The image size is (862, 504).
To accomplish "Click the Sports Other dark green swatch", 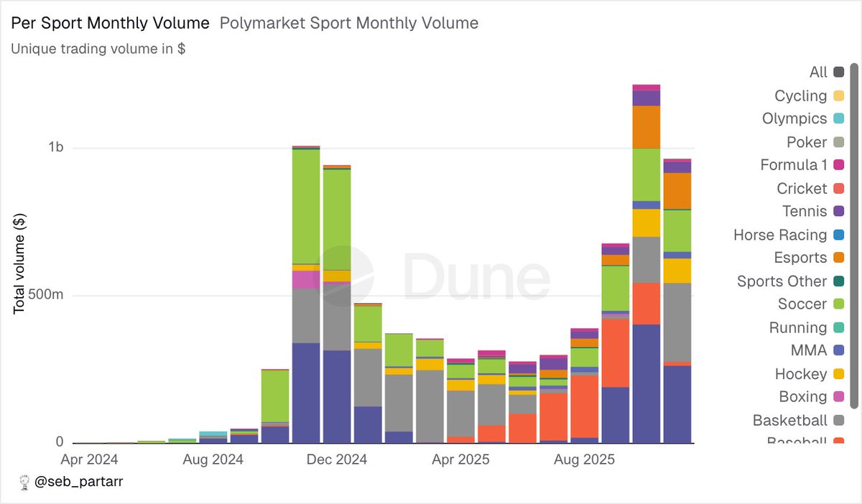I will 838,281.
